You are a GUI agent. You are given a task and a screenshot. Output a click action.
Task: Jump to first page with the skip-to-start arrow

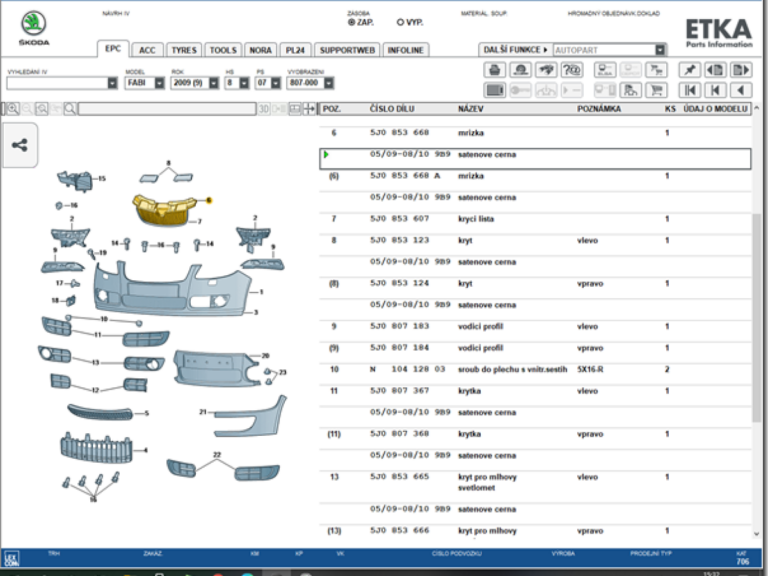(689, 90)
